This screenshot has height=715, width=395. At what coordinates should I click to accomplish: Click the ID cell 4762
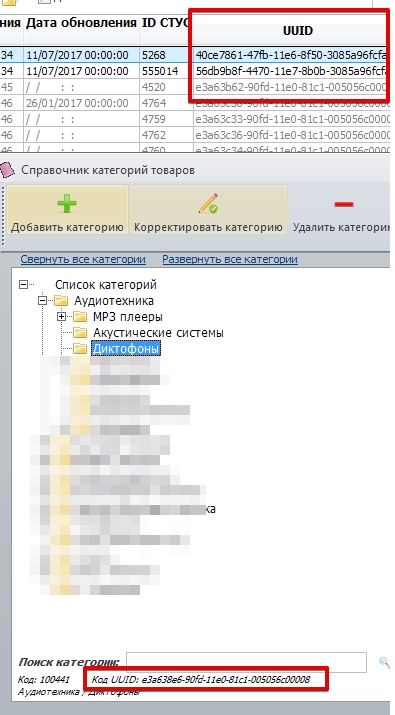coord(165,135)
